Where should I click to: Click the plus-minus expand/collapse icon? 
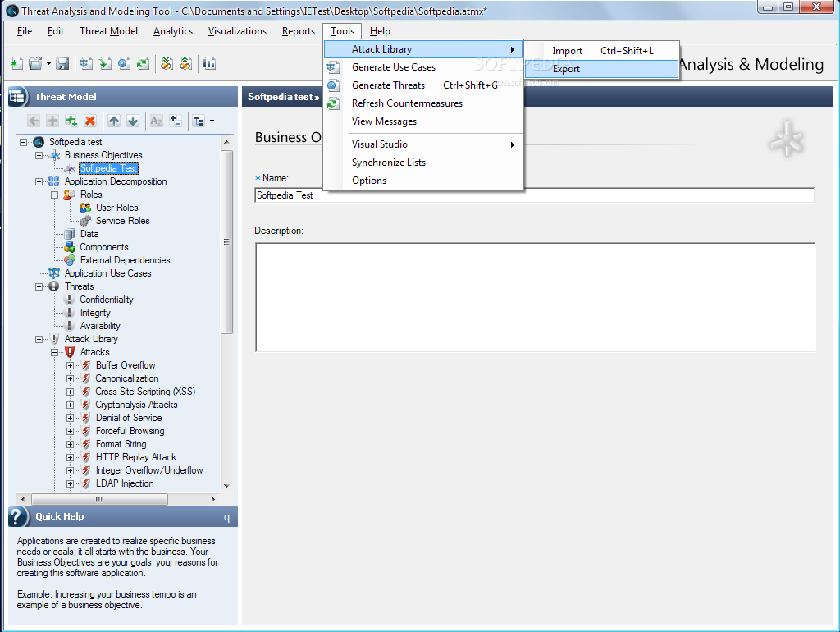(x=176, y=121)
